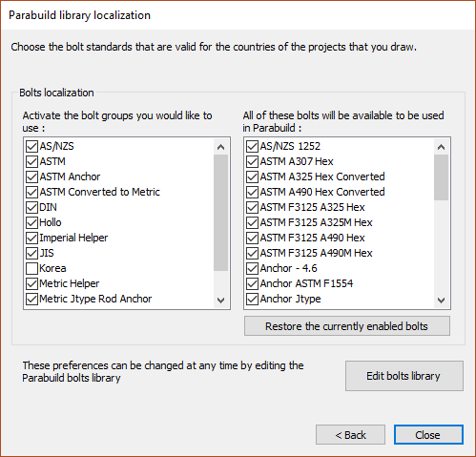The height and width of the screenshot is (457, 476).
Task: Disable ASTM A307 Hex bolt
Action: pyautogui.click(x=252, y=161)
